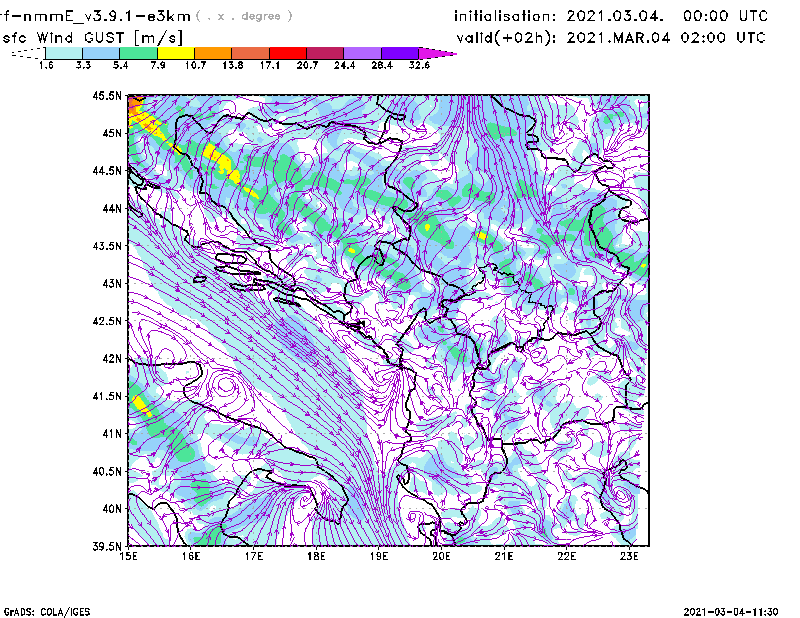800x618 pixels.
Task: Click the '28.4' colorbar value
Action: tap(382, 65)
